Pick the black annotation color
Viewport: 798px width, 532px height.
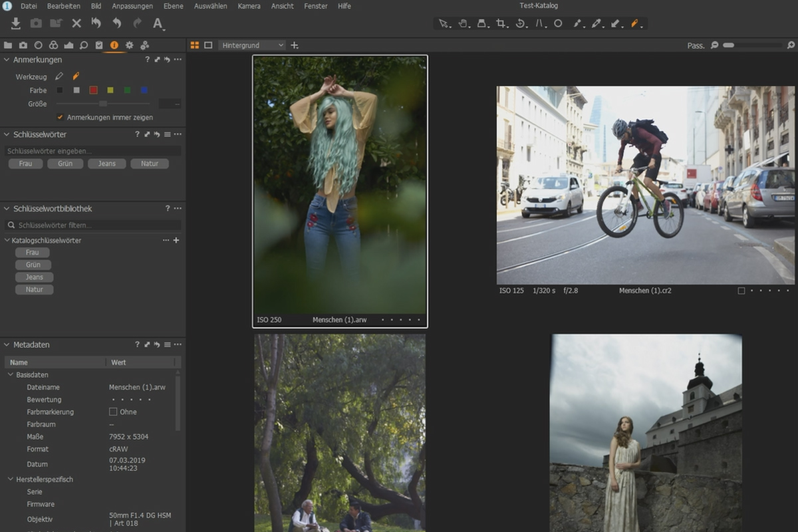[60, 90]
